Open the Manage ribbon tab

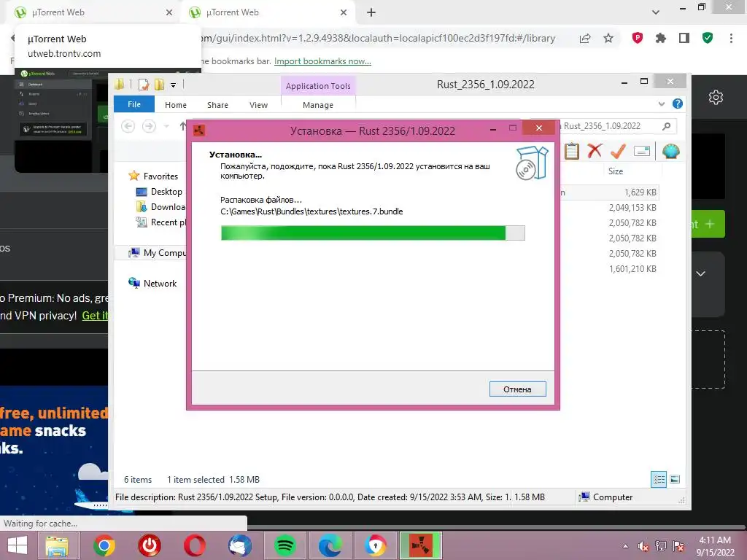[318, 105]
